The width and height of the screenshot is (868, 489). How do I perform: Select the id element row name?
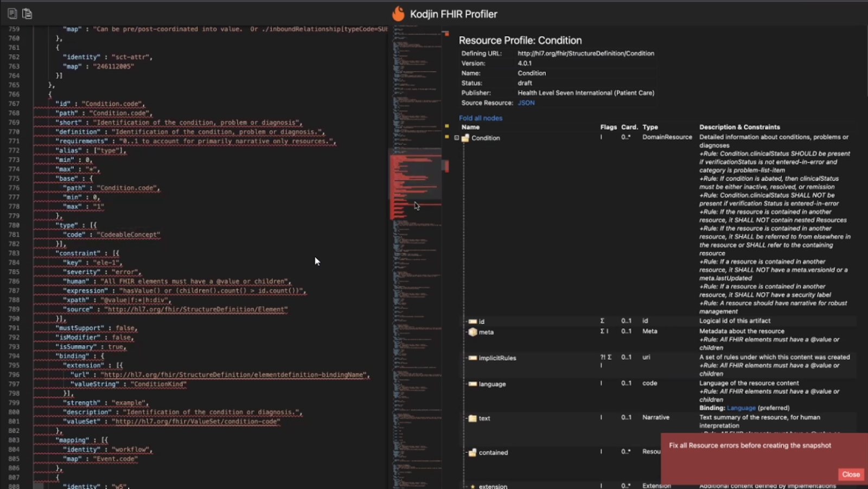(x=482, y=321)
